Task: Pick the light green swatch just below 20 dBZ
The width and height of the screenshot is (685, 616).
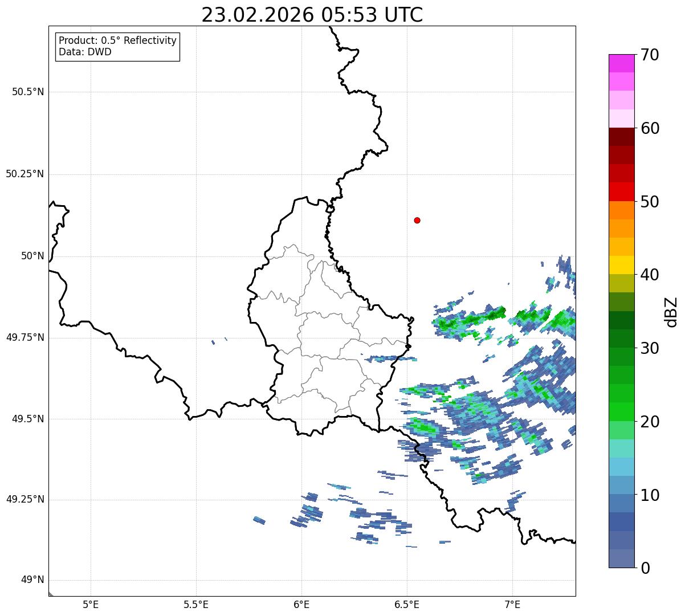Action: pyautogui.click(x=622, y=430)
